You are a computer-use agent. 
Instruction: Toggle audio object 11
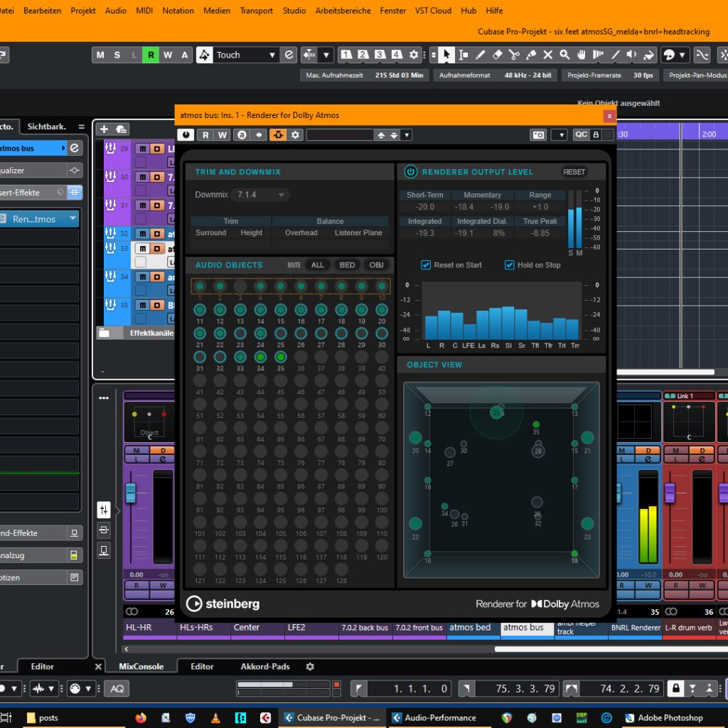(x=200, y=310)
